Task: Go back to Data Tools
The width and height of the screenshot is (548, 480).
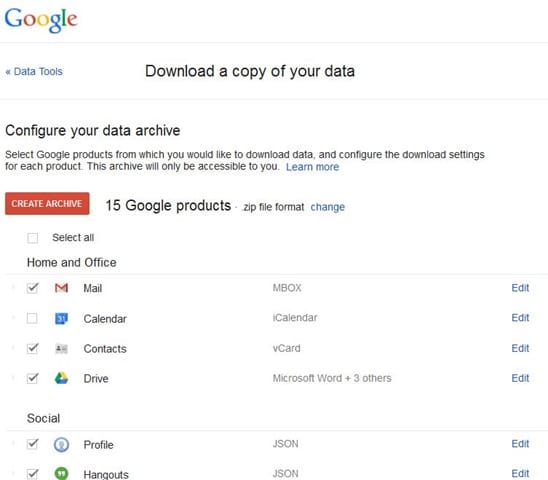Action: click(34, 72)
